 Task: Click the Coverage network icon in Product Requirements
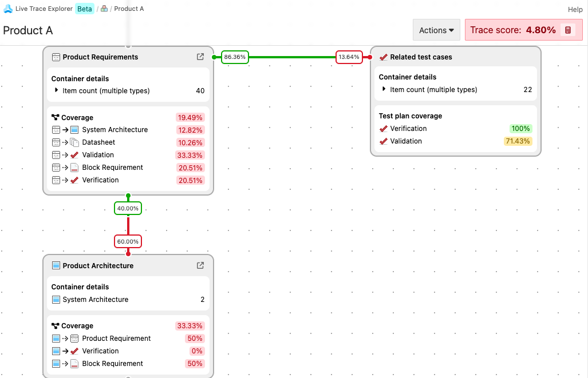[x=56, y=118]
